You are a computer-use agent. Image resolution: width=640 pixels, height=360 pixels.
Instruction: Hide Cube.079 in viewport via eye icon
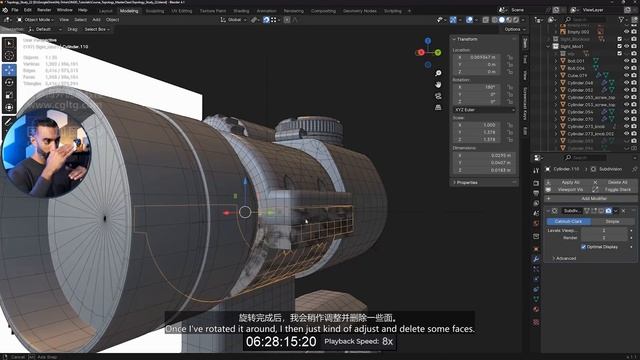click(x=627, y=76)
